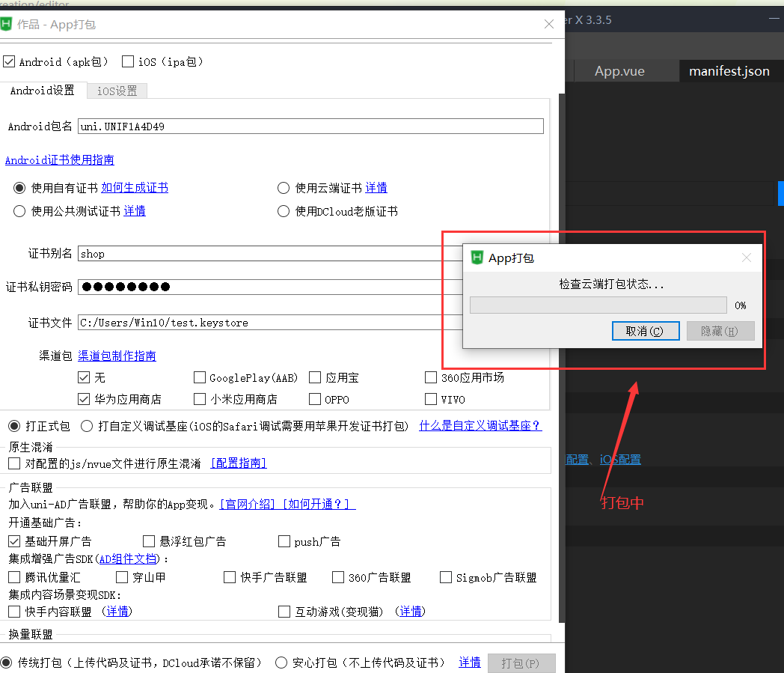The image size is (784, 673).
Task: Select 使用云端证书 certificate option
Action: tap(284, 187)
